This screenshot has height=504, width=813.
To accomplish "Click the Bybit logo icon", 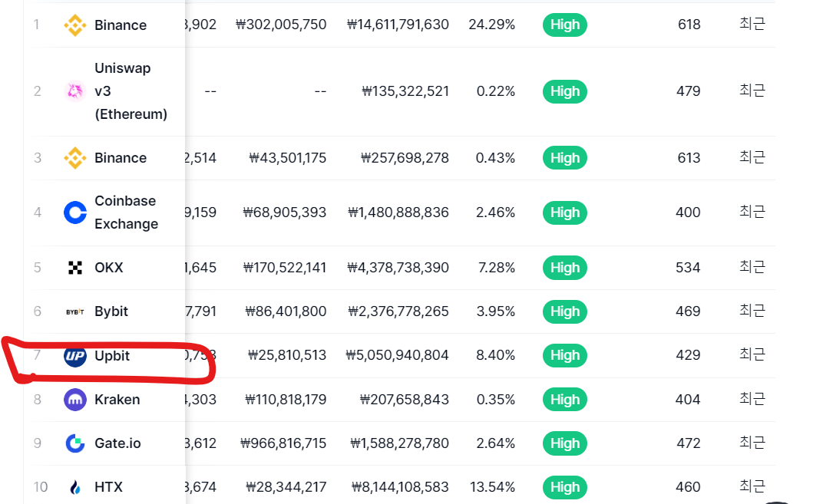I will (x=75, y=311).
